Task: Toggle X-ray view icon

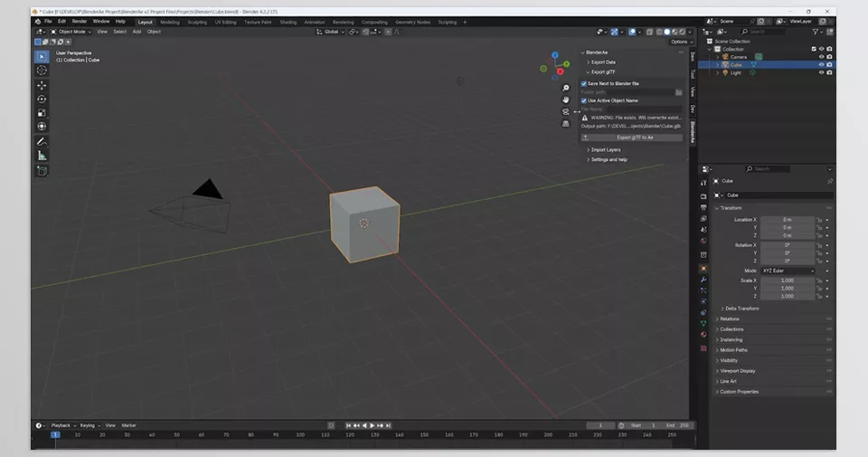Action: 649,33
